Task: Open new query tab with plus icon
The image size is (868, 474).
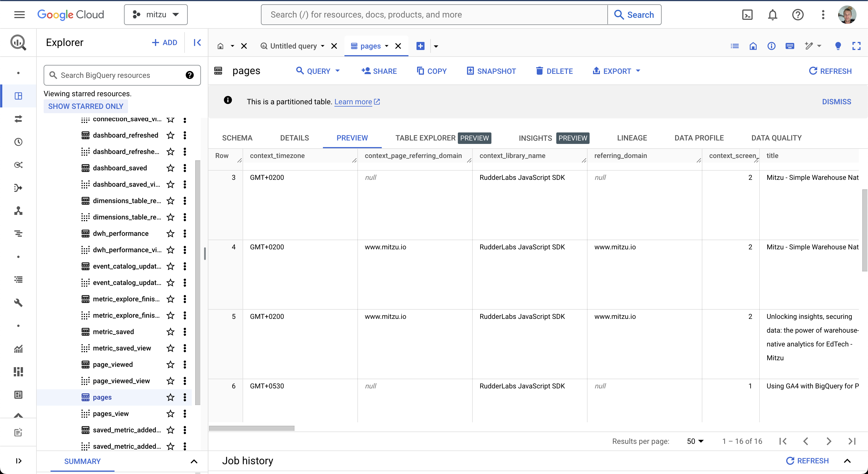Action: coord(420,46)
